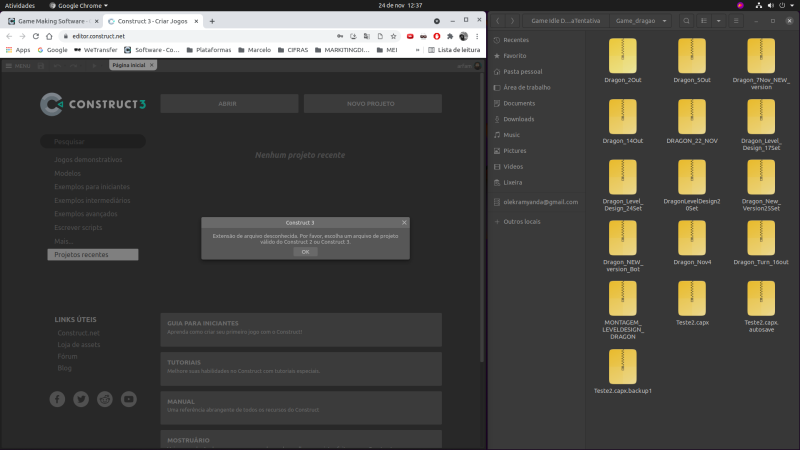The image size is (800, 450).
Task: Open the Marcelo bookmark folder
Action: point(254,50)
